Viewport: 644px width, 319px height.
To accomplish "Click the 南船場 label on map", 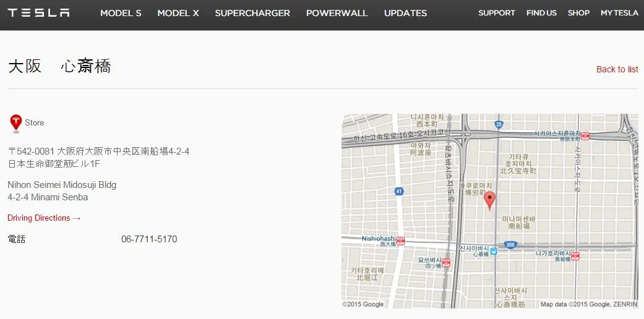I will tap(519, 226).
